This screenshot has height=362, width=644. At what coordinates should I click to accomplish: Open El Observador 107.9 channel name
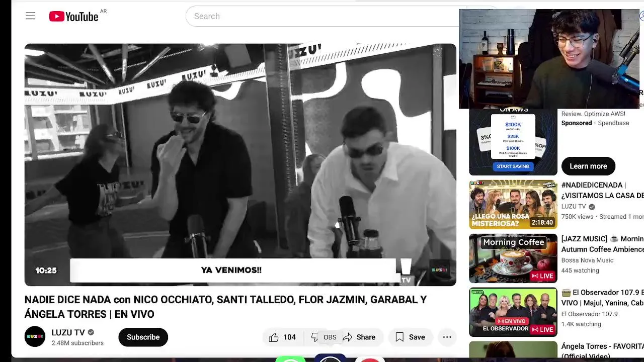[589, 314]
